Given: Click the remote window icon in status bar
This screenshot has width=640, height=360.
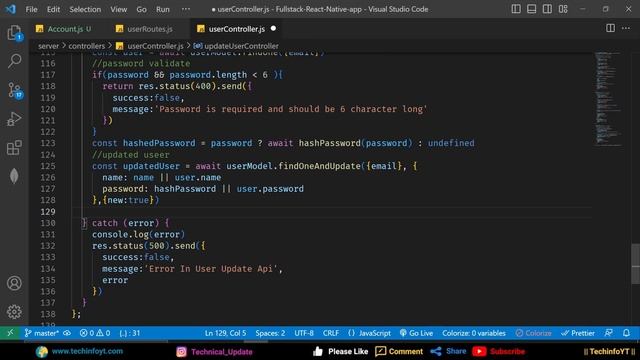Looking at the screenshot, I should tap(10, 333).
